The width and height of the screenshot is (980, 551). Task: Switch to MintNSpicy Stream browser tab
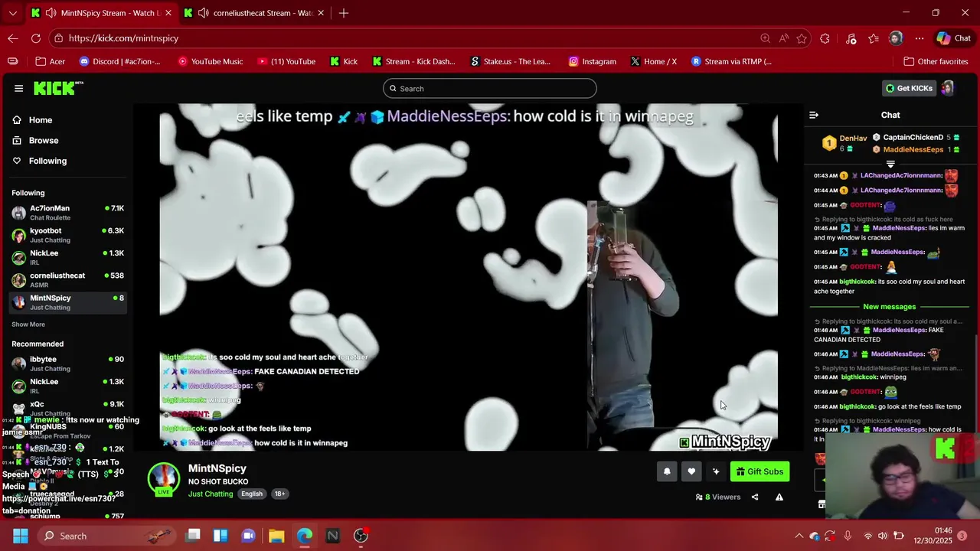[x=102, y=13]
